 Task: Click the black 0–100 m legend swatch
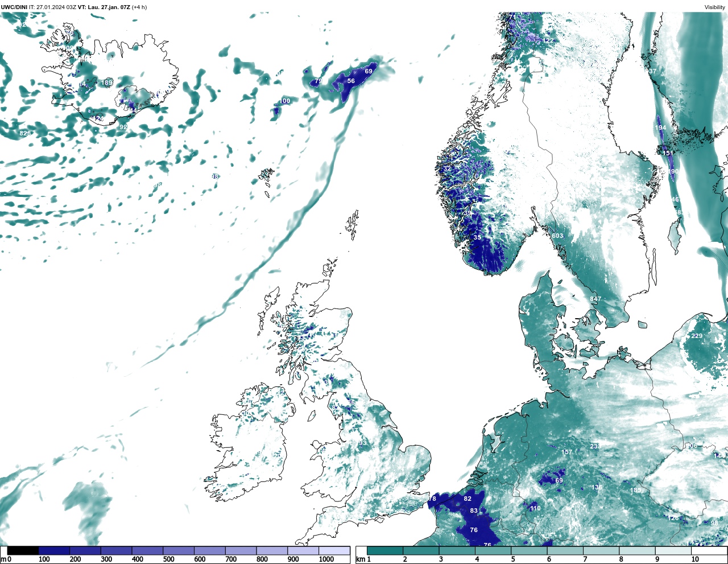click(x=23, y=551)
